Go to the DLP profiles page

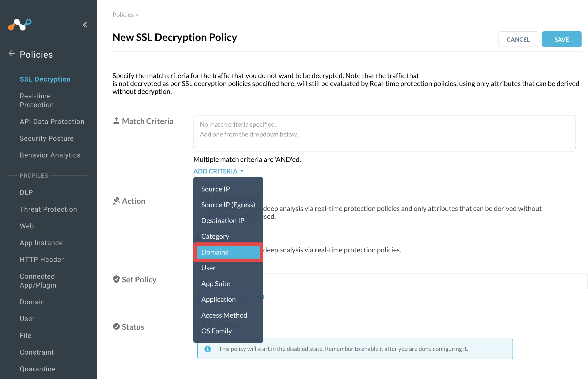click(26, 192)
